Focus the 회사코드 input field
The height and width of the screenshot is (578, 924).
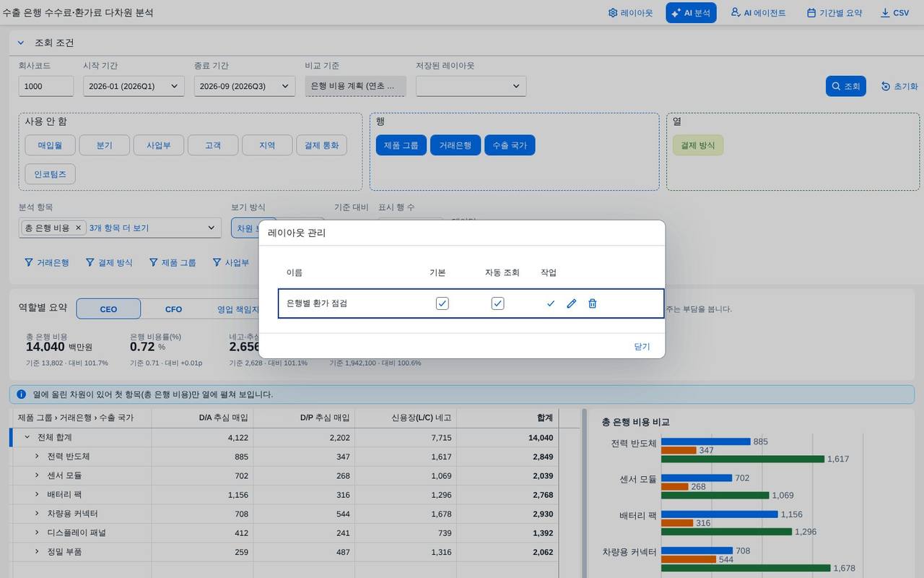click(46, 86)
